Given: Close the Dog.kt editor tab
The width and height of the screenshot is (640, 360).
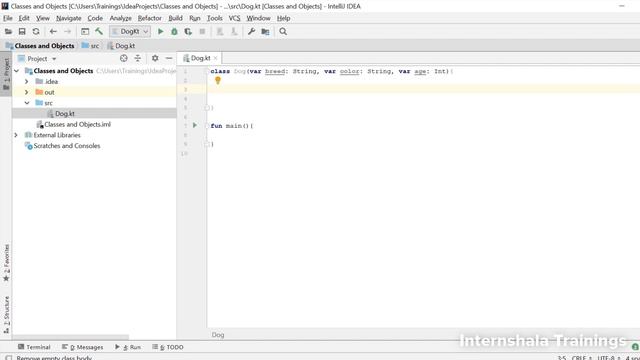Looking at the screenshot, I should pyautogui.click(x=216, y=58).
